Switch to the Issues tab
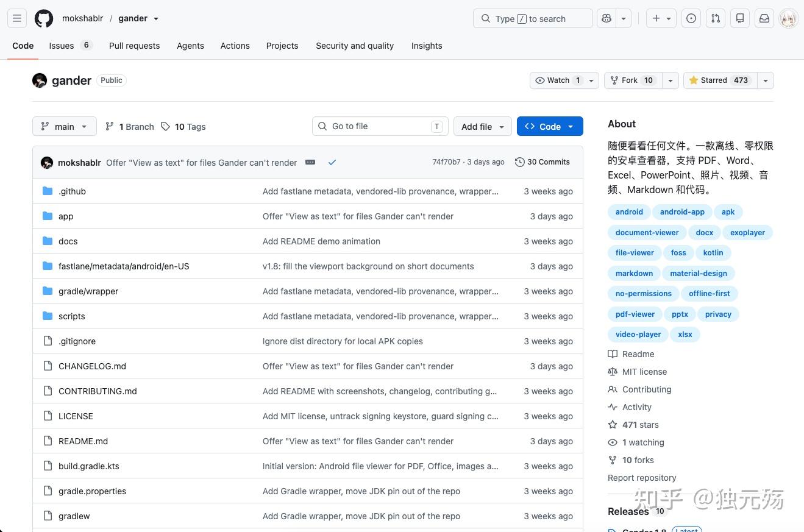Screen dimensions: 804x532 coord(70,46)
